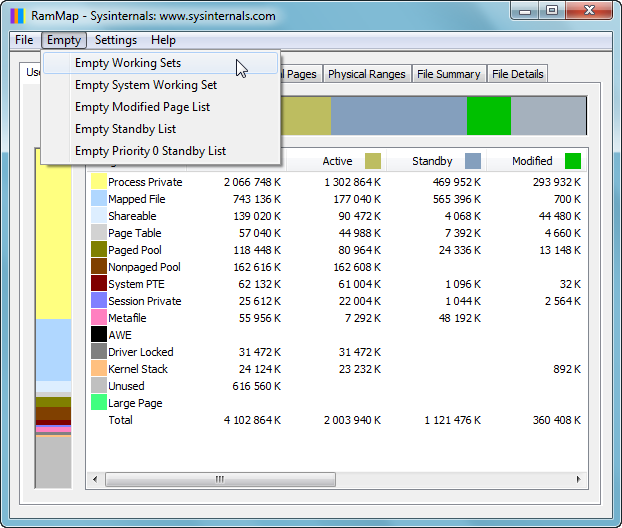
Task: Click left arrow of horizontal scrollbar
Action: (x=95, y=479)
